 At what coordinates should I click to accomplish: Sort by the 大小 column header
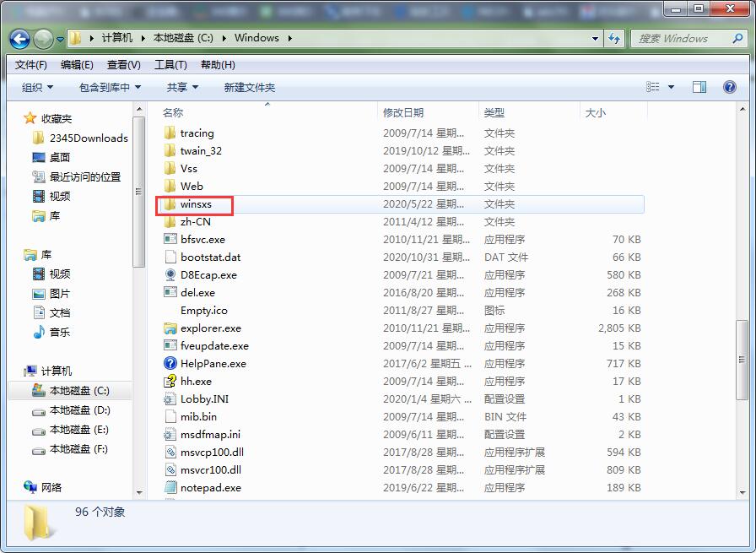[x=595, y=113]
